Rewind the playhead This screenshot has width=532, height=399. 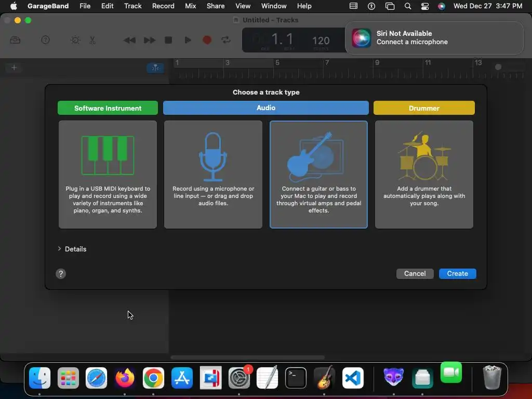click(x=129, y=41)
